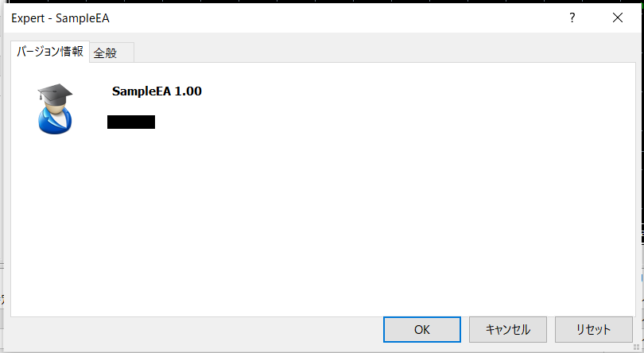Confirm settings with the OK button
Viewport: 644px width, 353px height.
coord(422,329)
